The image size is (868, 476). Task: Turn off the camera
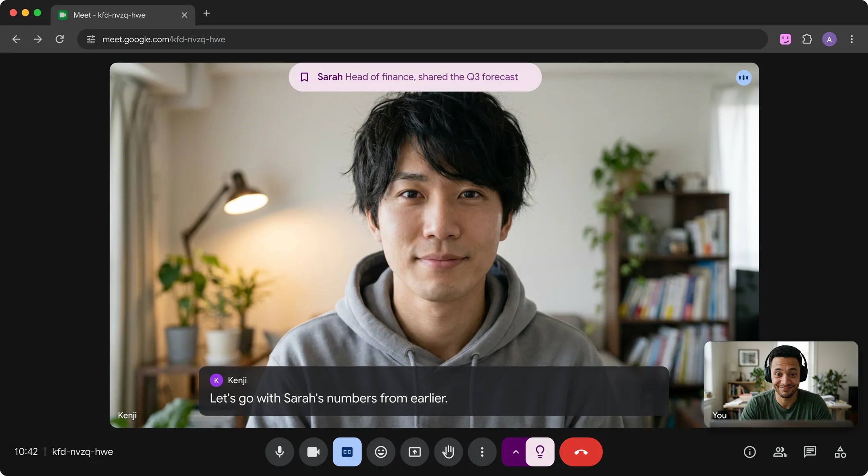click(313, 452)
